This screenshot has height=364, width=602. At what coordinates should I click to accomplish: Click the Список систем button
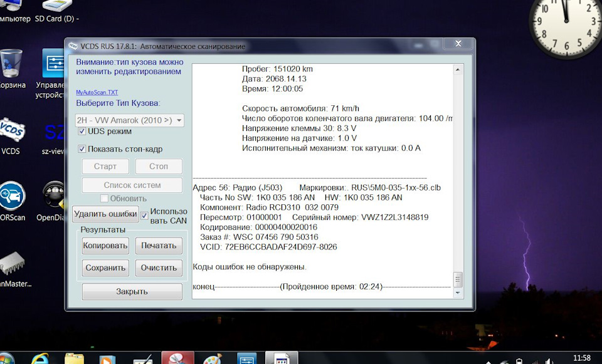click(x=132, y=185)
